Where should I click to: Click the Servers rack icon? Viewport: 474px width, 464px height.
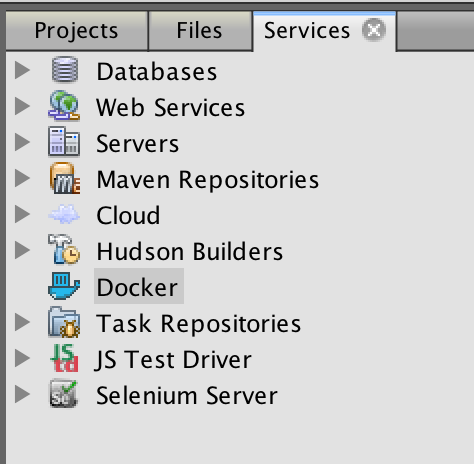64,141
